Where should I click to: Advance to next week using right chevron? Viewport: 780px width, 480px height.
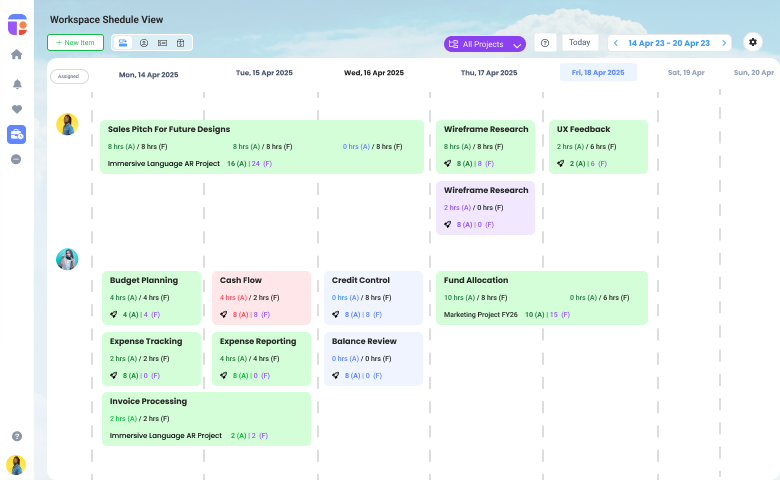(x=724, y=43)
